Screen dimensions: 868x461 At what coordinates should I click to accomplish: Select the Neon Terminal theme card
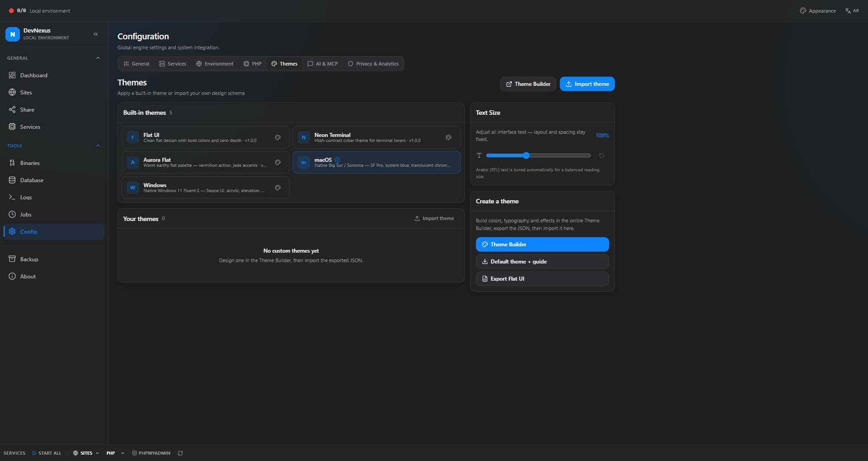377,137
